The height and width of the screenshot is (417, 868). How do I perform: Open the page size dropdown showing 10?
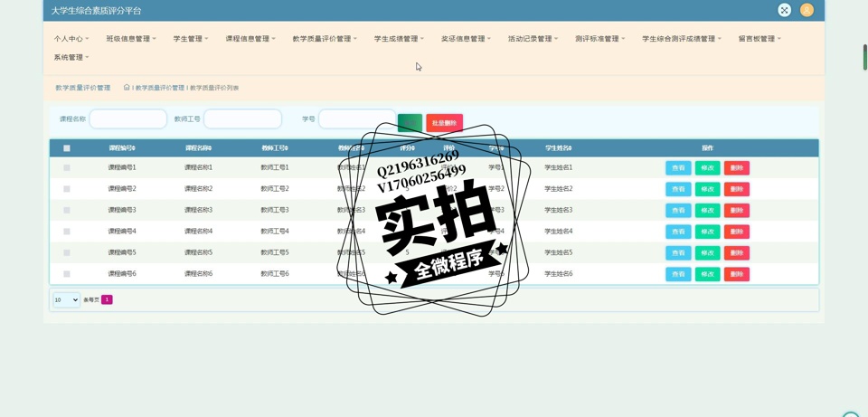point(66,299)
